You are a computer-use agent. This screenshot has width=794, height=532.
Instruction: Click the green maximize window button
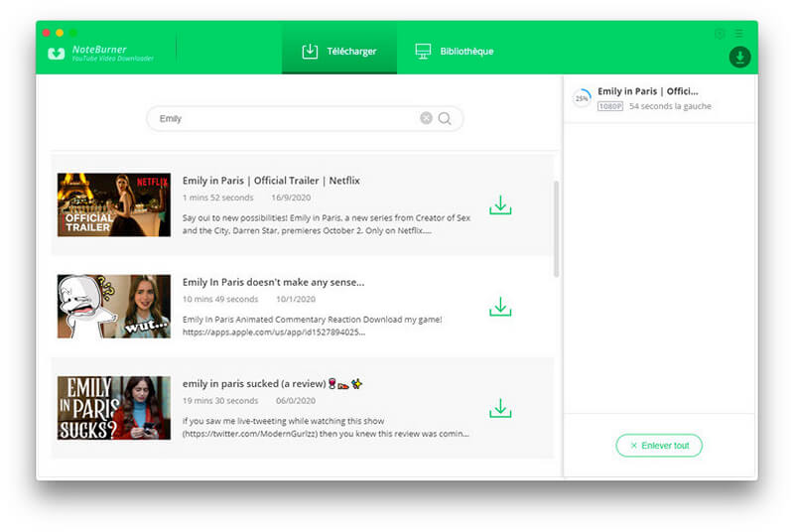[73, 33]
